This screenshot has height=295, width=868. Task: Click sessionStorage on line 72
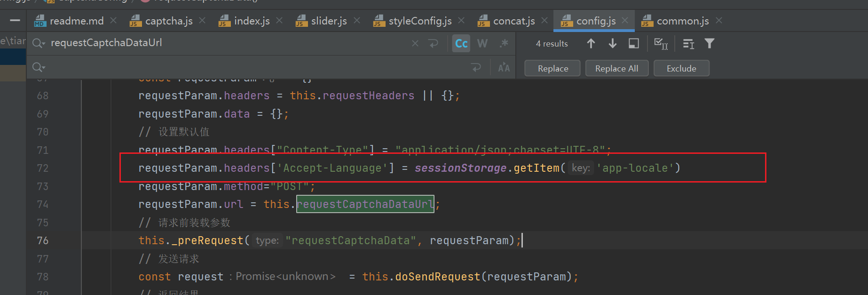coord(460,168)
